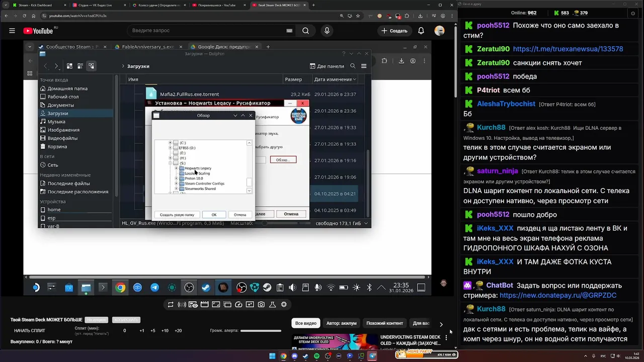Click the +10 split minutes button
The width and height of the screenshot is (644, 362).
click(x=165, y=330)
